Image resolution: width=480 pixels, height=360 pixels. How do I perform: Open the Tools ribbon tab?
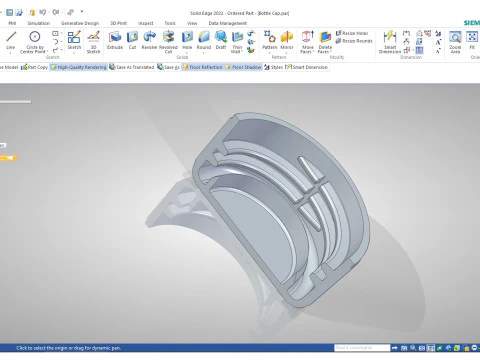pos(170,23)
